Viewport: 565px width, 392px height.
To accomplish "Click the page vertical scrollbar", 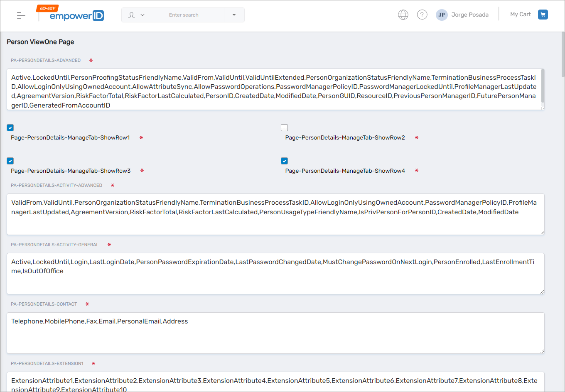I will [563, 54].
